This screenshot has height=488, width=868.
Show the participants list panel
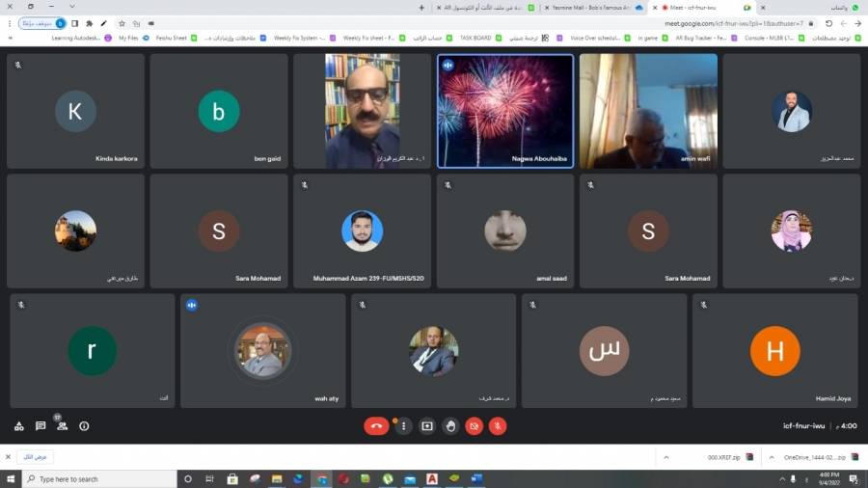tap(62, 425)
